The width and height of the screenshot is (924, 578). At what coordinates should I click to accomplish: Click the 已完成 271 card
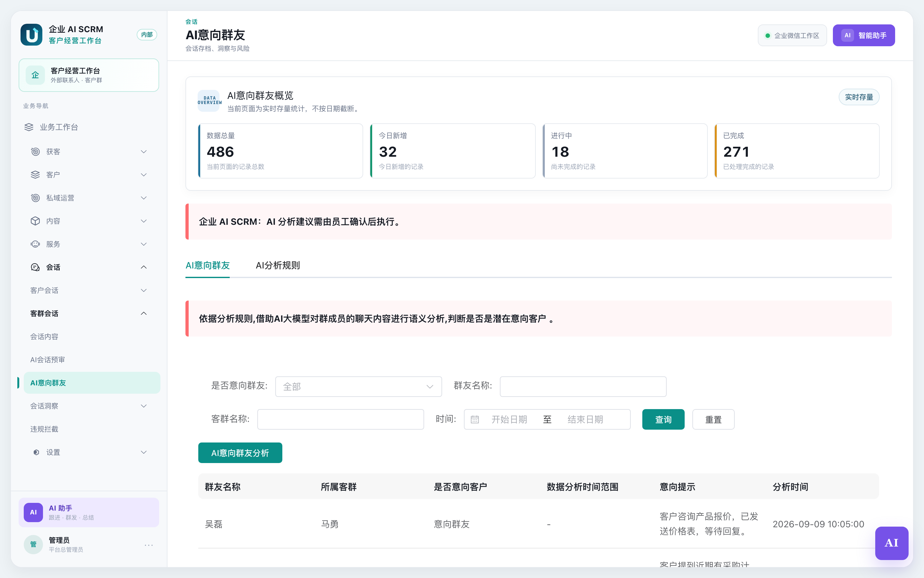point(797,151)
